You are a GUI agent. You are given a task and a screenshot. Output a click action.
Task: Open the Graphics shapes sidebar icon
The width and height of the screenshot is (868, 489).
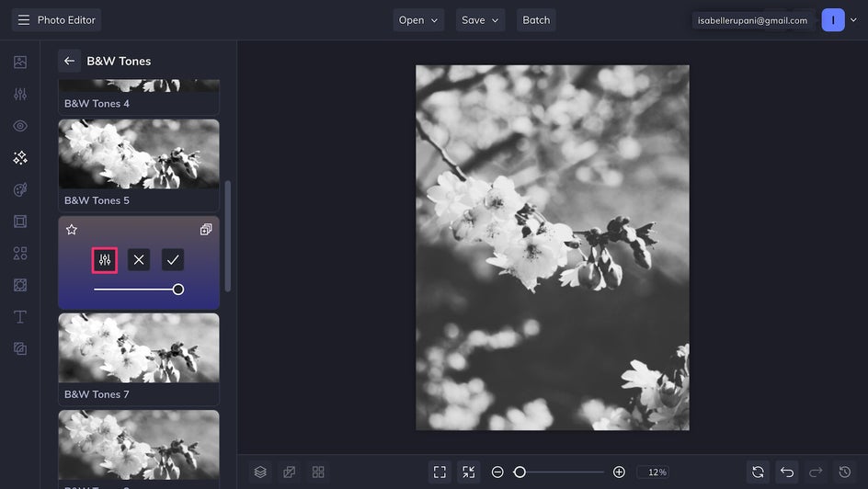(20, 254)
